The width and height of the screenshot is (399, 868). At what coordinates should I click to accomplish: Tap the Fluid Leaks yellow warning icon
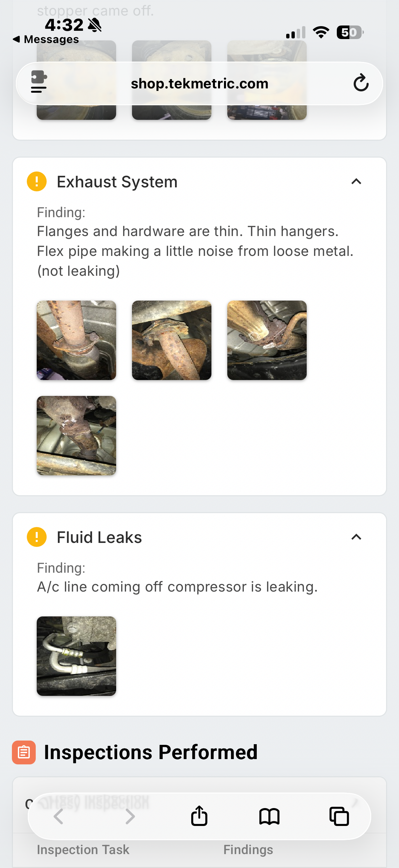tap(37, 537)
